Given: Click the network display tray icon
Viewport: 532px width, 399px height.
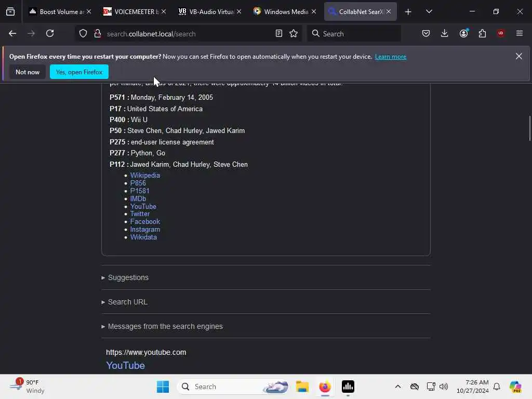Looking at the screenshot, I should point(431,387).
